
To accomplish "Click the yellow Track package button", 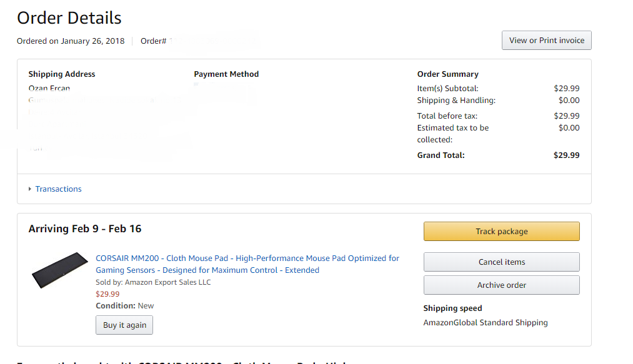I will [501, 231].
